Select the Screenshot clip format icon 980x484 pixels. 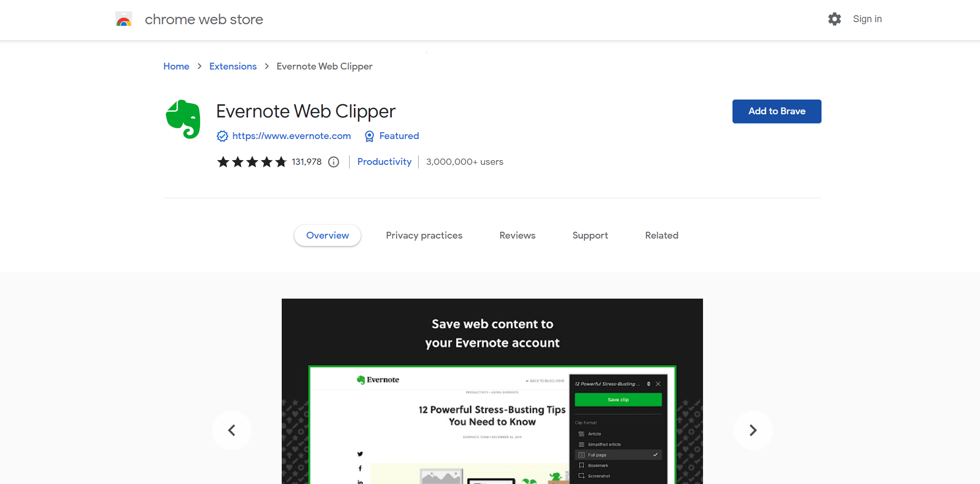(581, 476)
